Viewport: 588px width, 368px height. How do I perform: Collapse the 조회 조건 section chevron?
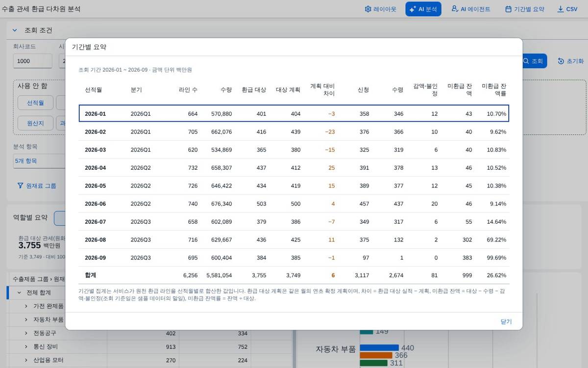click(x=15, y=30)
